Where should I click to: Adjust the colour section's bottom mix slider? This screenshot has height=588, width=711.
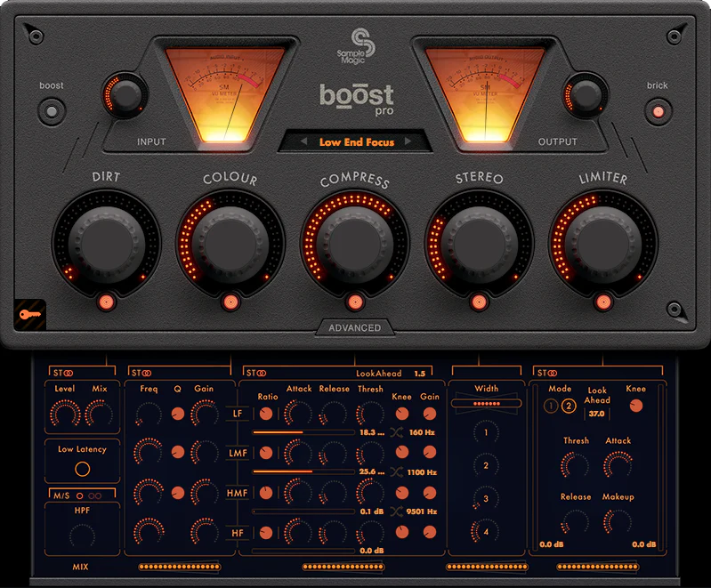[180, 567]
